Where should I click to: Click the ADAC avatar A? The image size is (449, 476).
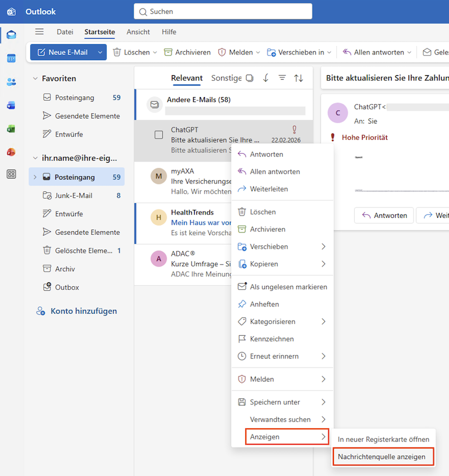tap(158, 259)
